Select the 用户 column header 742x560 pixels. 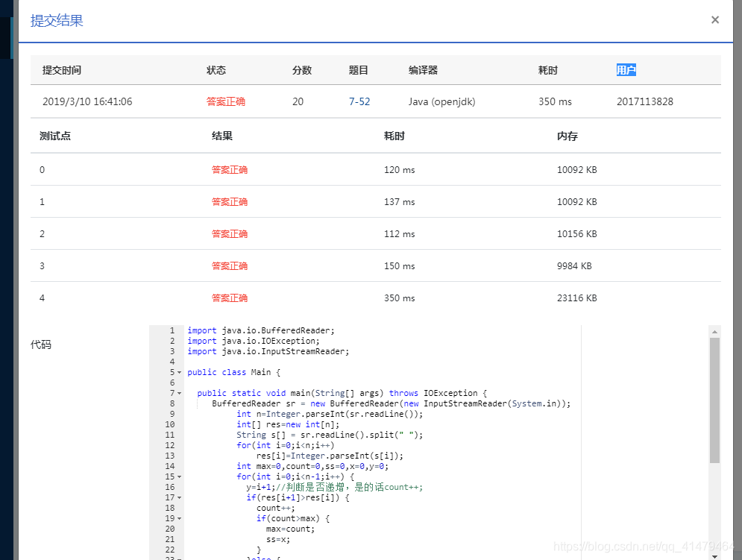coord(626,70)
